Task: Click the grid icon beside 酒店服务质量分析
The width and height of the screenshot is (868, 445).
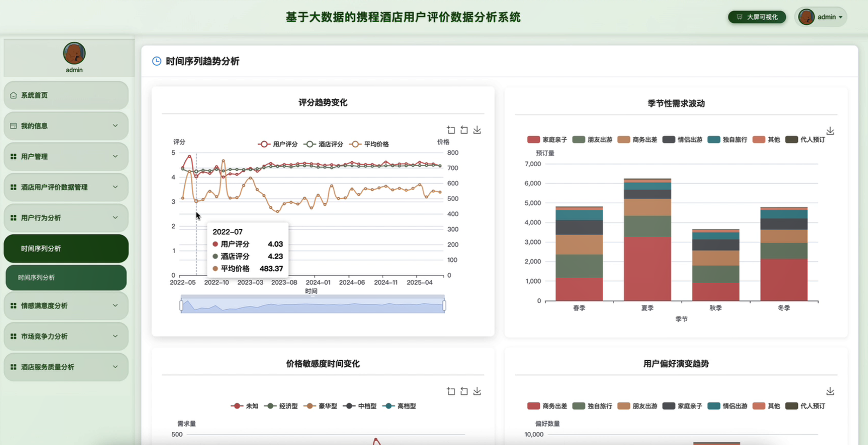Action: point(14,367)
